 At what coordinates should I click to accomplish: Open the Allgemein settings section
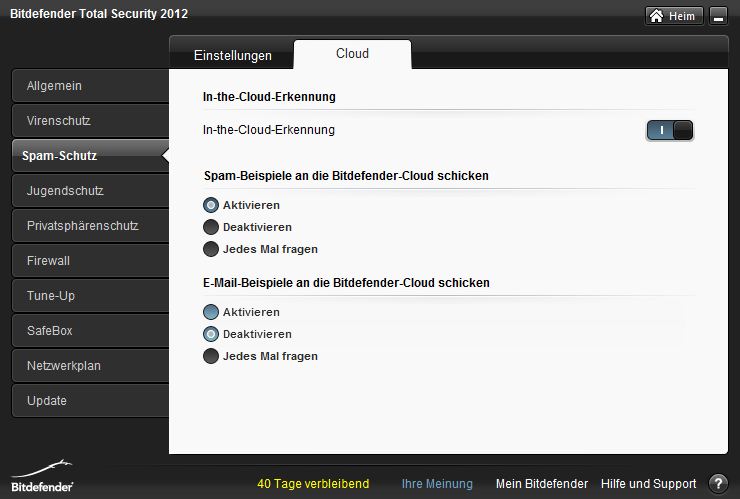tap(91, 86)
